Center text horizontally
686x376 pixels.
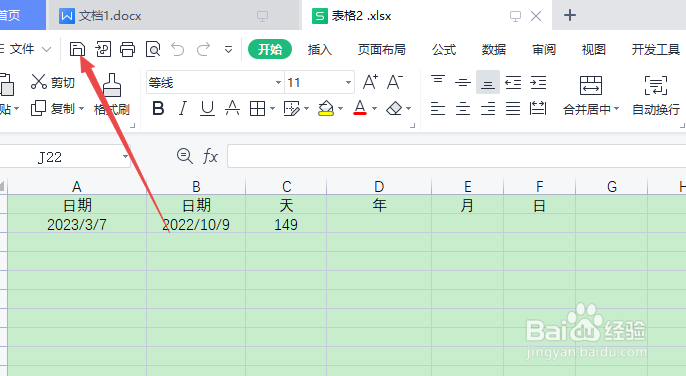463,108
